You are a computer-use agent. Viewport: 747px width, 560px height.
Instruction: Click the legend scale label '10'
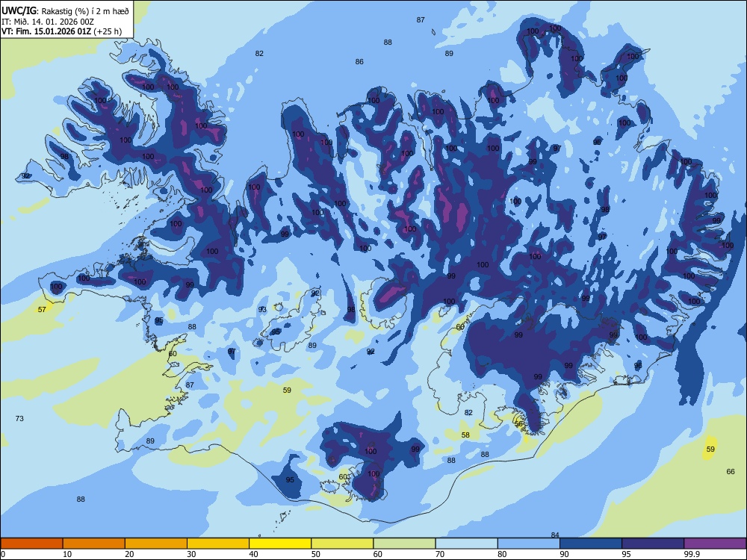click(67, 554)
